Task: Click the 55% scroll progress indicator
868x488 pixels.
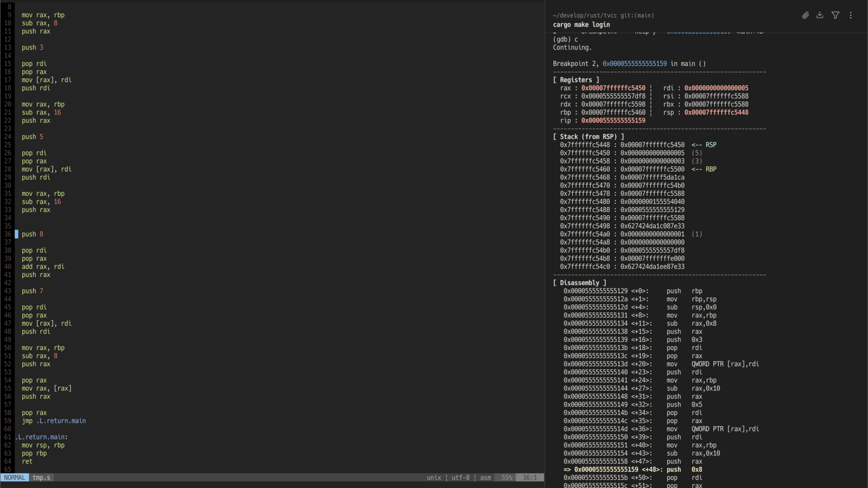Action: 507,477
